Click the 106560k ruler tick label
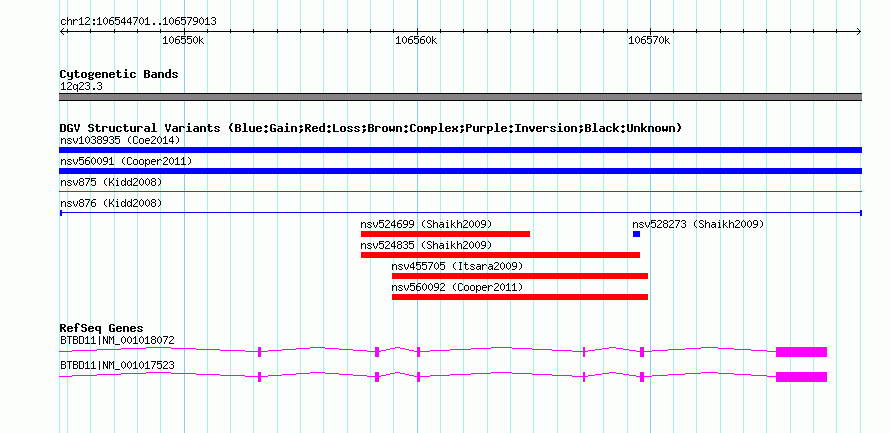 (416, 40)
